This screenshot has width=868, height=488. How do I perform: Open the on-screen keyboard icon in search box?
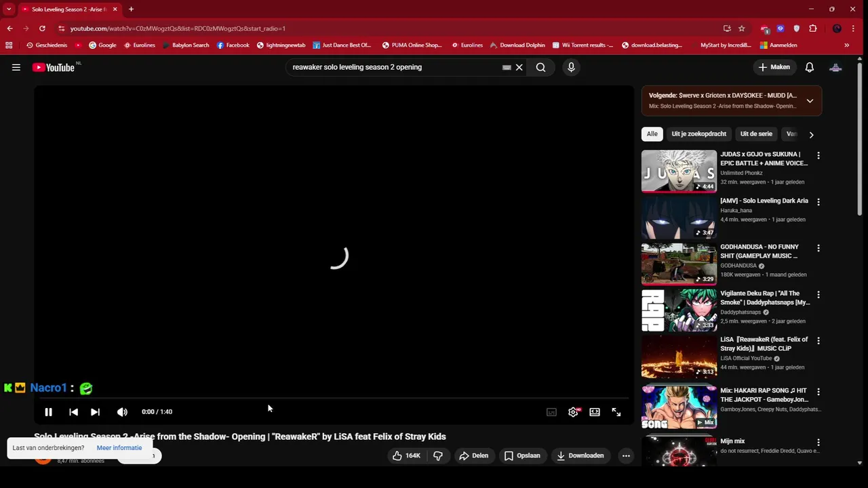pos(507,67)
